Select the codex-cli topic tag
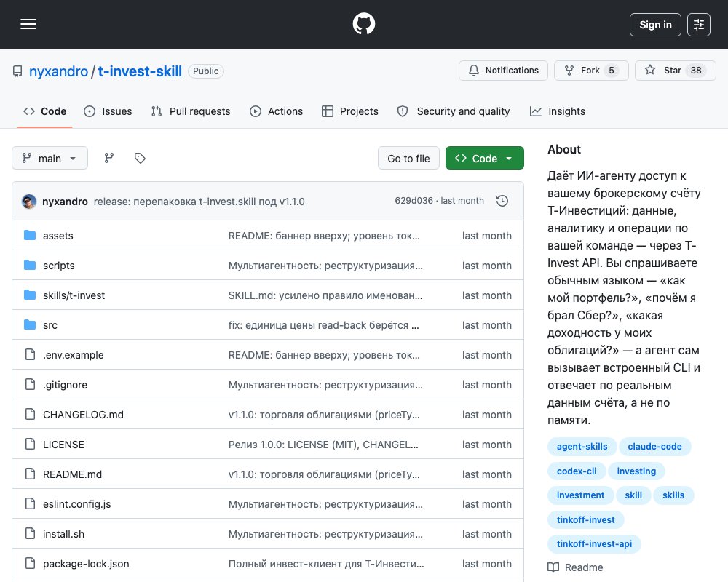The height and width of the screenshot is (582, 728). point(577,471)
